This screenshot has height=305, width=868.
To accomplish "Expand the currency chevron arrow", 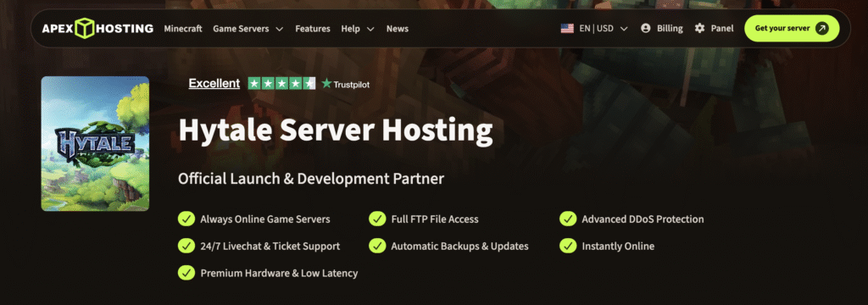I will (x=624, y=29).
